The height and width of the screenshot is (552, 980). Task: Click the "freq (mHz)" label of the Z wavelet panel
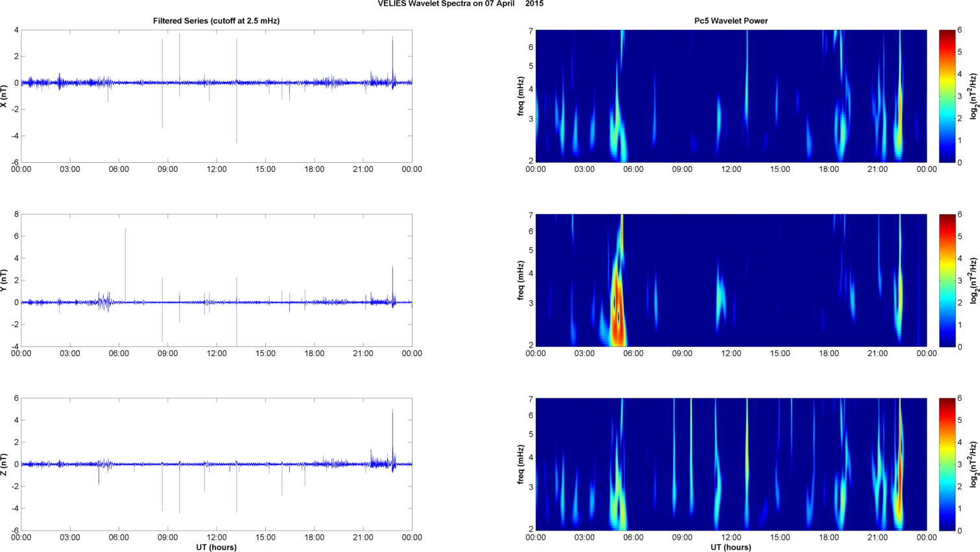(521, 464)
